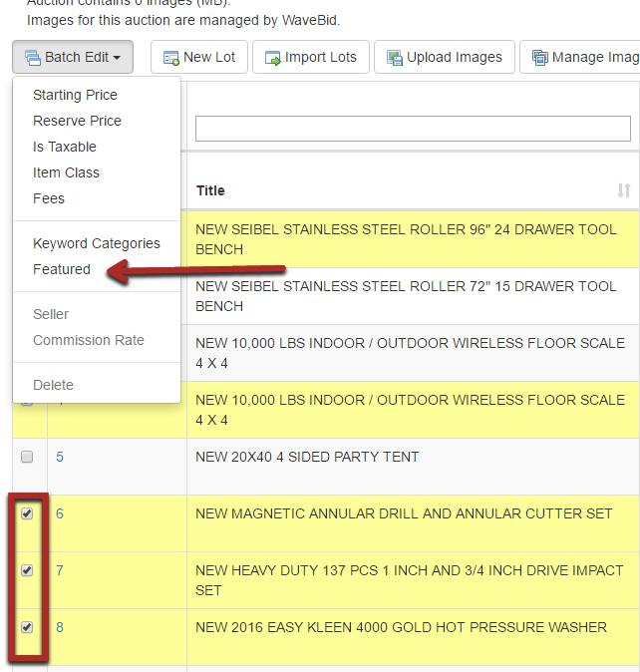The height and width of the screenshot is (672, 640).
Task: Click the search filter text box above Title
Action: [413, 129]
